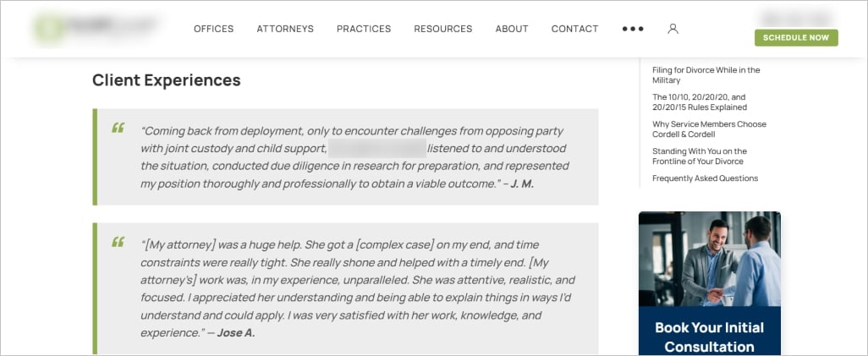This screenshot has height=356, width=868.
Task: Open Filing for Divorce While in the Military
Action: 706,75
